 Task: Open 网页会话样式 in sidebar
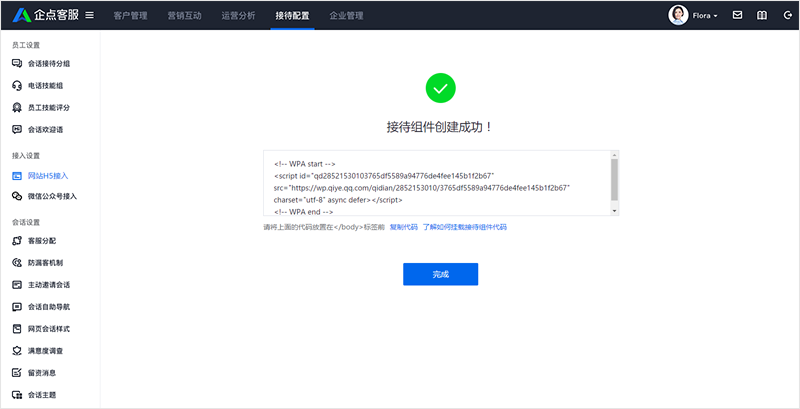click(x=50, y=329)
